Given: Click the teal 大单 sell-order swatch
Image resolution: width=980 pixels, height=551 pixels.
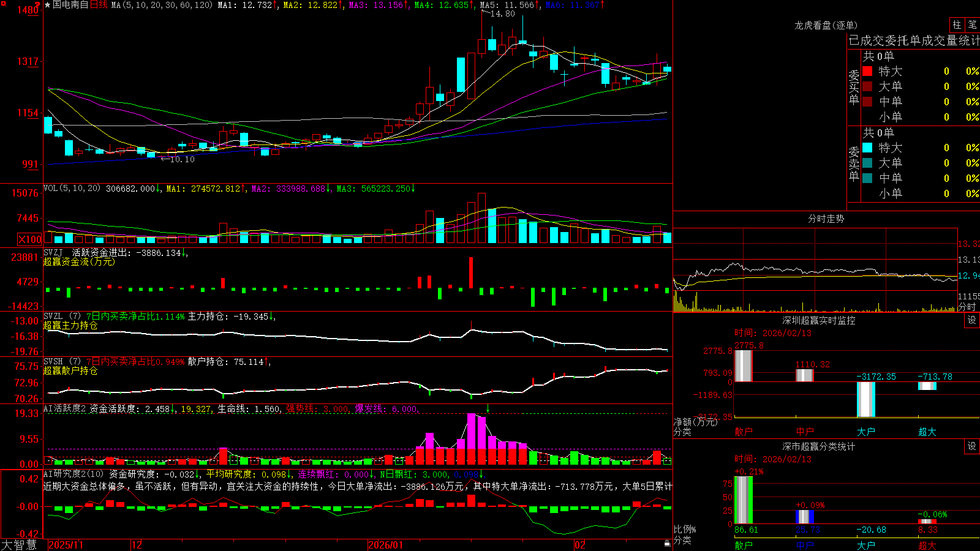Looking at the screenshot, I should pyautogui.click(x=867, y=163).
